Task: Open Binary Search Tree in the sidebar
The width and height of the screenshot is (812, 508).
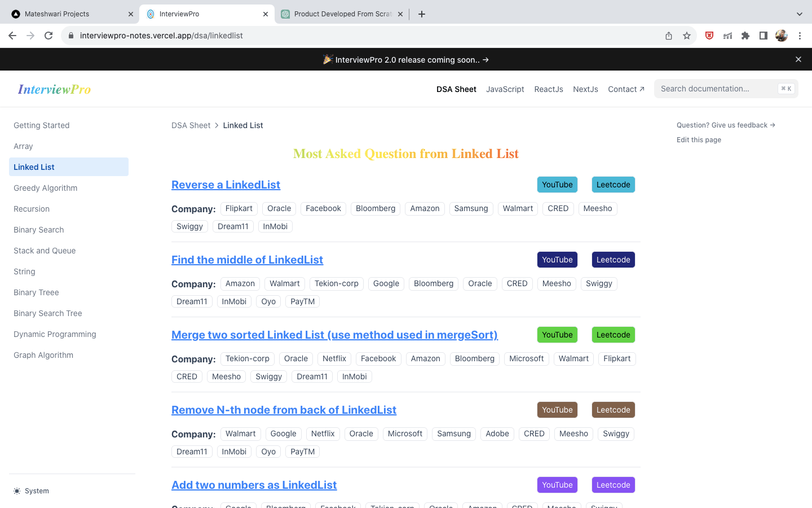Action: click(69, 313)
